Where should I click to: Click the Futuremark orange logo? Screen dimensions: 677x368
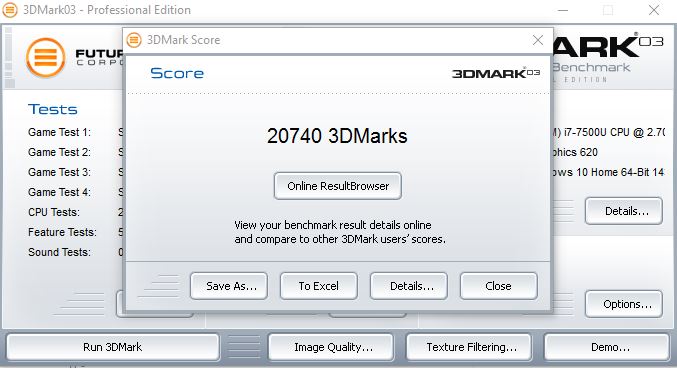pos(45,57)
